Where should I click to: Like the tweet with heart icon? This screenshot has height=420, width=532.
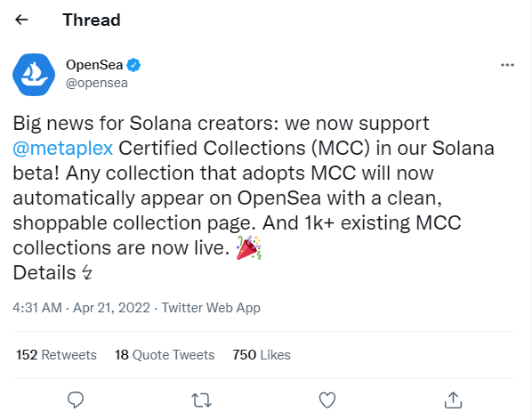pyautogui.click(x=327, y=400)
